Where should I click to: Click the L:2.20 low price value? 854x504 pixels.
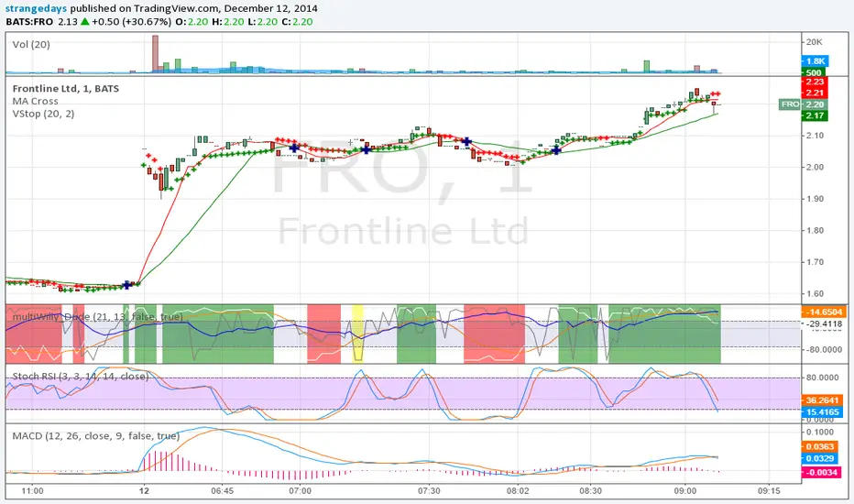(260, 22)
